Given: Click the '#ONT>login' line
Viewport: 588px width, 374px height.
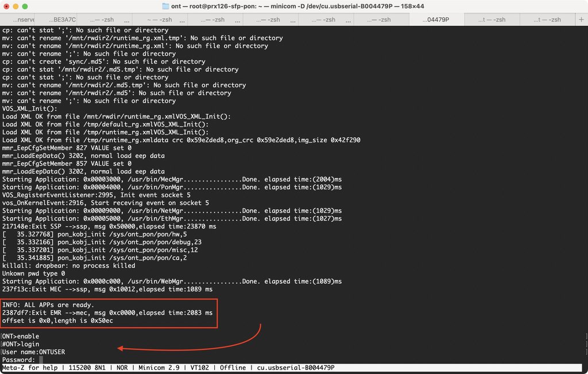Looking at the screenshot, I should pos(21,344).
